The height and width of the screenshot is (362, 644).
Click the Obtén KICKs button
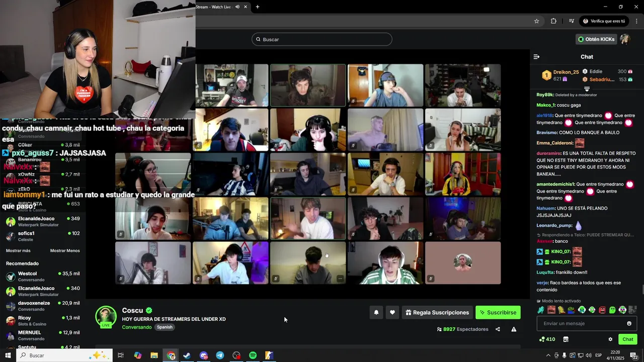(x=596, y=39)
